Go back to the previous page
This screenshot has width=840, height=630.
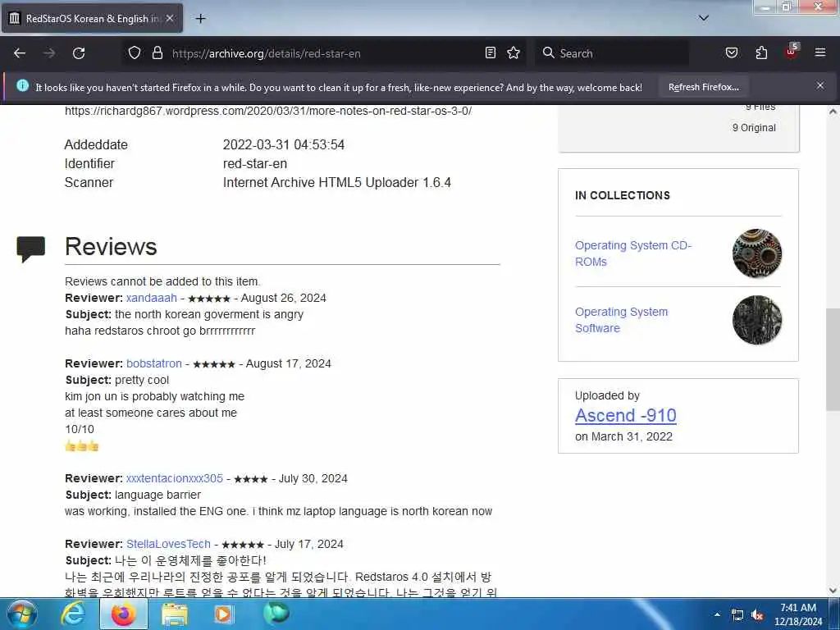coord(20,53)
